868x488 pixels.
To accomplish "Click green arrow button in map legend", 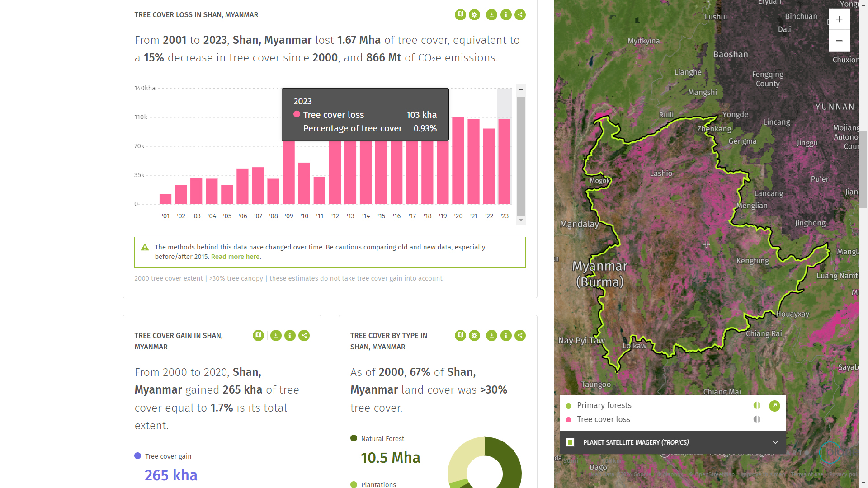I will point(774,406).
